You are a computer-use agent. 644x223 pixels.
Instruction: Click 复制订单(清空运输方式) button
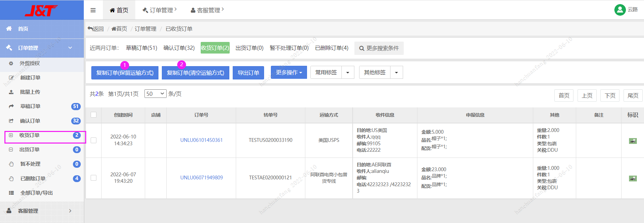click(x=196, y=73)
